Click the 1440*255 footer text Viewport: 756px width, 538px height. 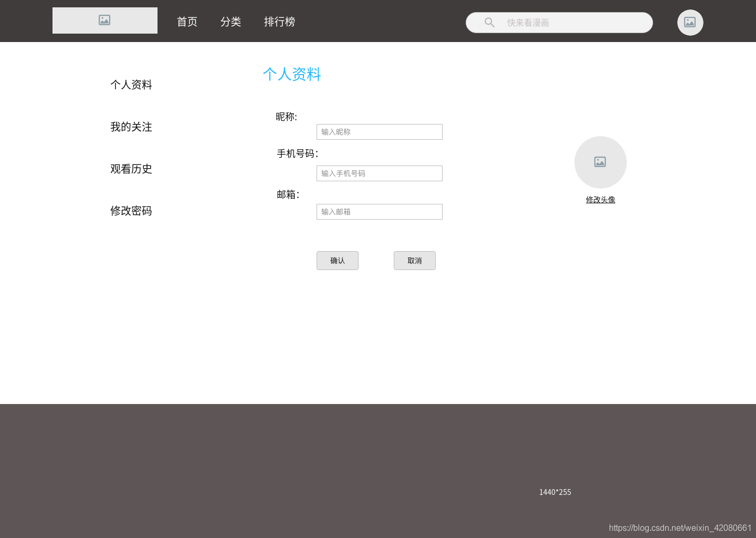click(555, 492)
